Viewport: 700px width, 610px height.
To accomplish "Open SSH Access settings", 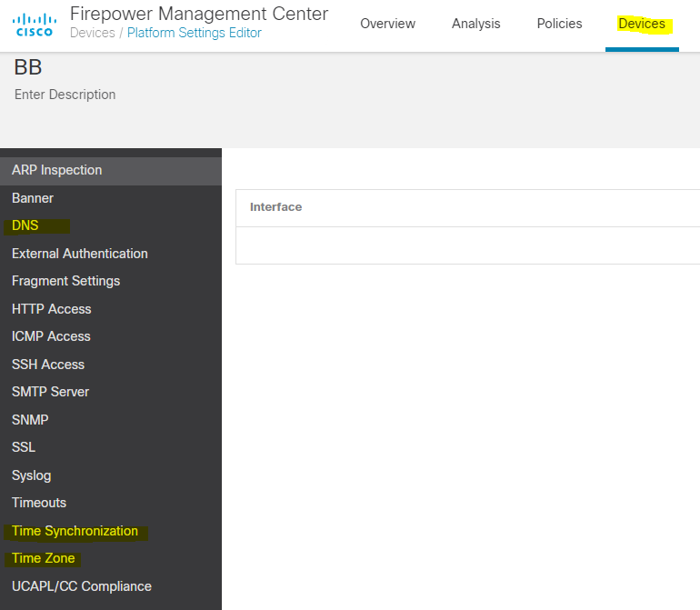I will 48,365.
